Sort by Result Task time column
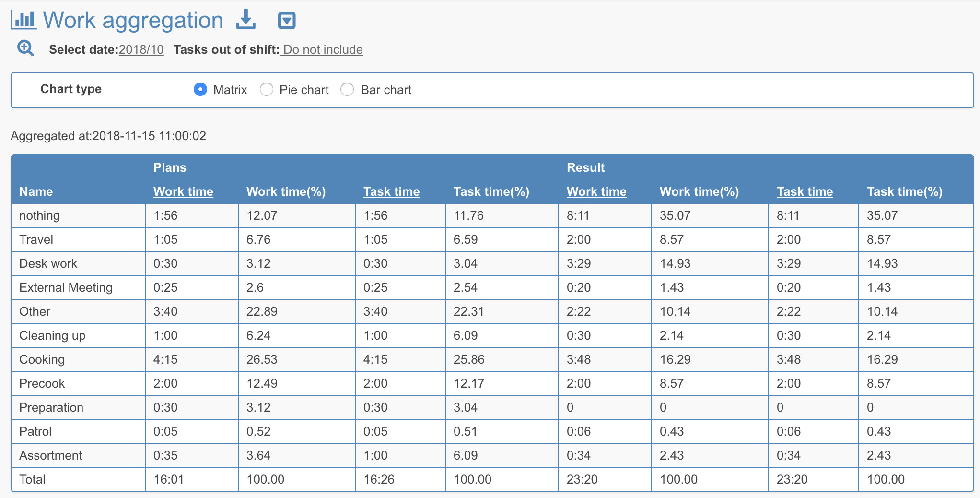 [x=805, y=191]
